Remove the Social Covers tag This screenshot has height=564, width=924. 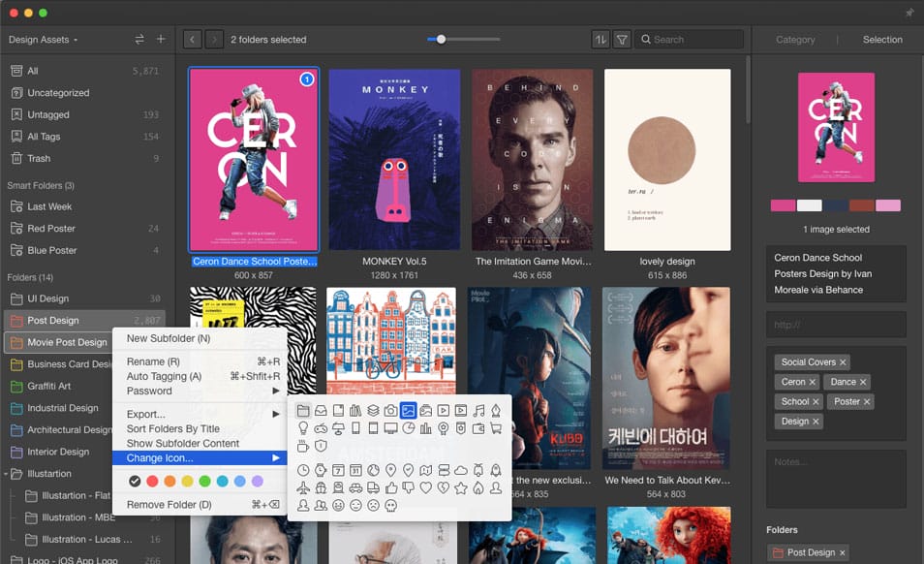(x=844, y=362)
